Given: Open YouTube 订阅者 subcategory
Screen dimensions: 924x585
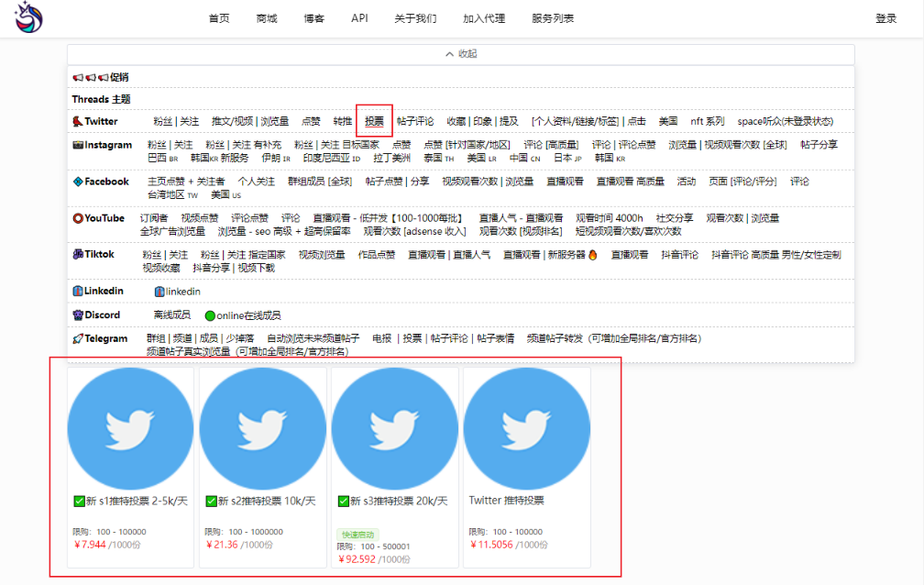Looking at the screenshot, I should tap(154, 218).
